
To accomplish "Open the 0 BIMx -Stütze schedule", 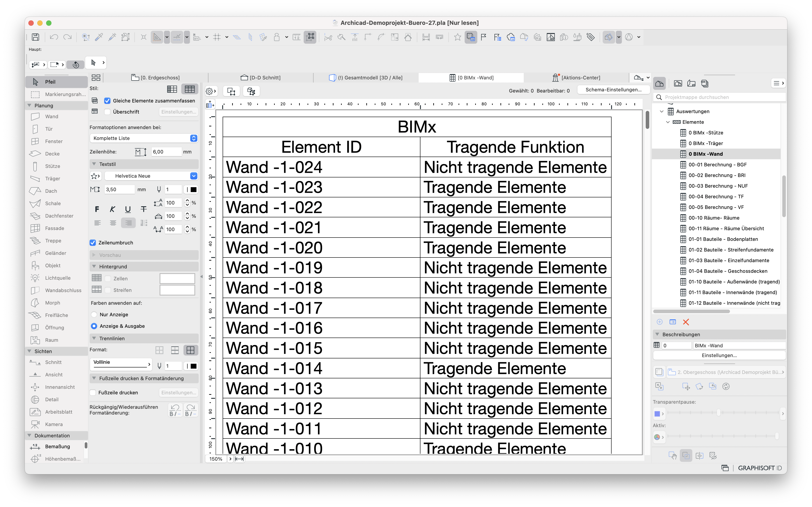I will tap(705, 133).
